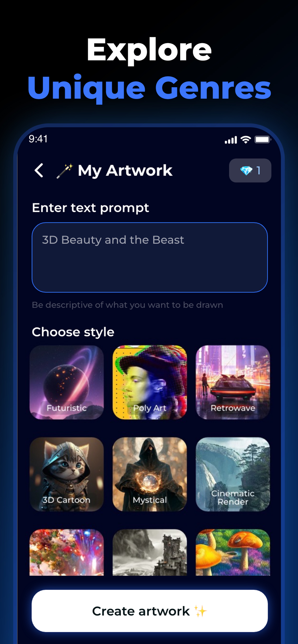Tap the 9:41 clock in status bar
Screen dimensions: 298x644
coord(38,139)
